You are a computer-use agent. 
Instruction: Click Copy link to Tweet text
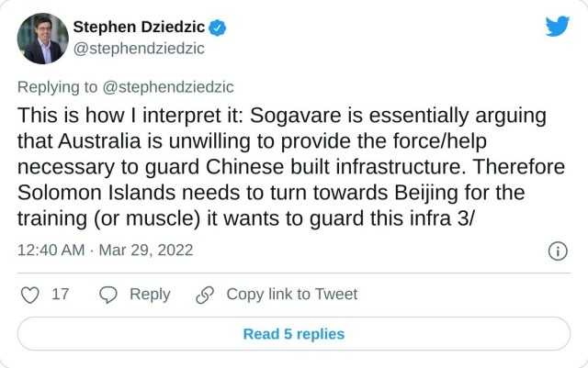pos(291,295)
